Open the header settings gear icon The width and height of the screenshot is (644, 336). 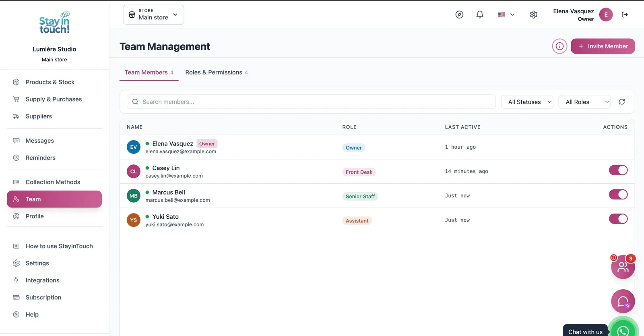[534, 15]
